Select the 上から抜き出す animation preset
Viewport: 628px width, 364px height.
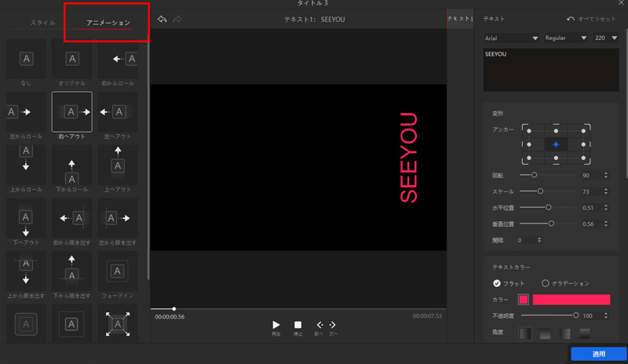26,271
